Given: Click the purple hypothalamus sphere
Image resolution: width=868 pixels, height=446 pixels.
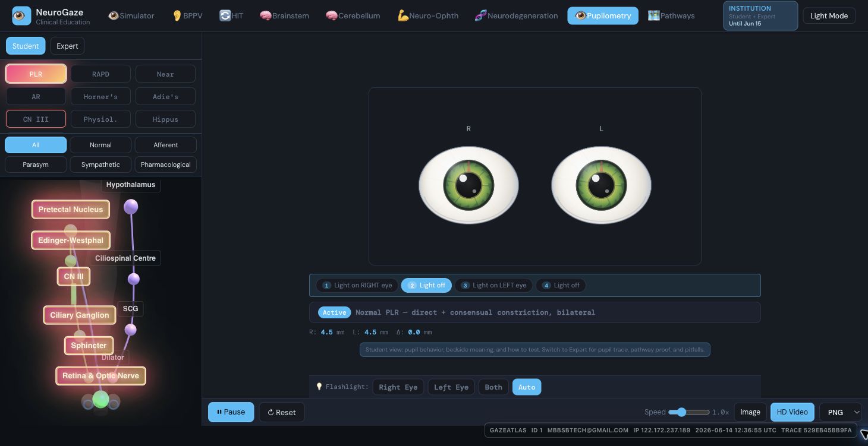Looking at the screenshot, I should (131, 207).
